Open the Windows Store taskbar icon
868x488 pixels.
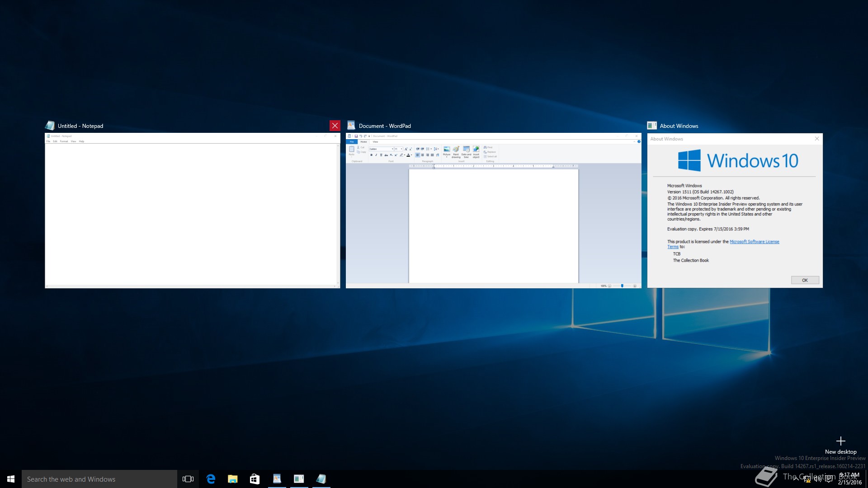pyautogui.click(x=255, y=479)
